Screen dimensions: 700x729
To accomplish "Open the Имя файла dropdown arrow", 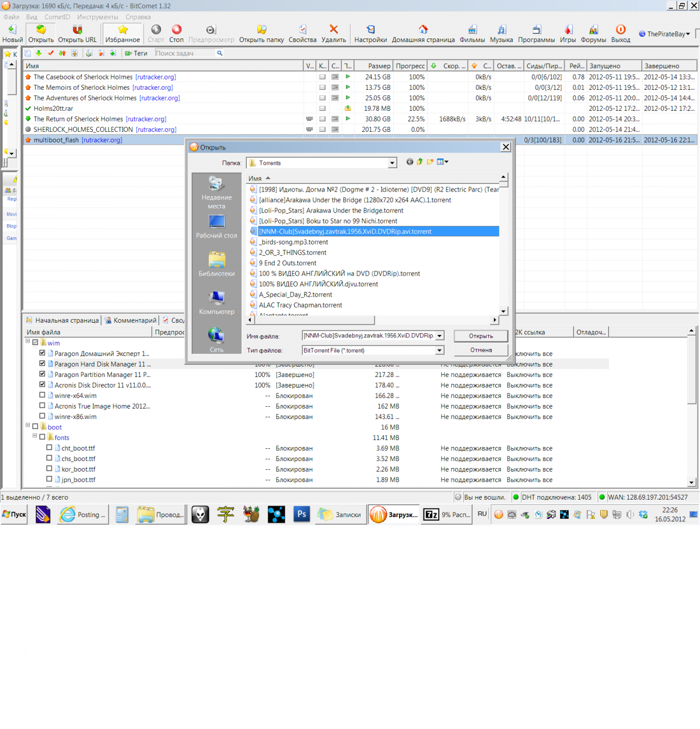I will tap(440, 336).
